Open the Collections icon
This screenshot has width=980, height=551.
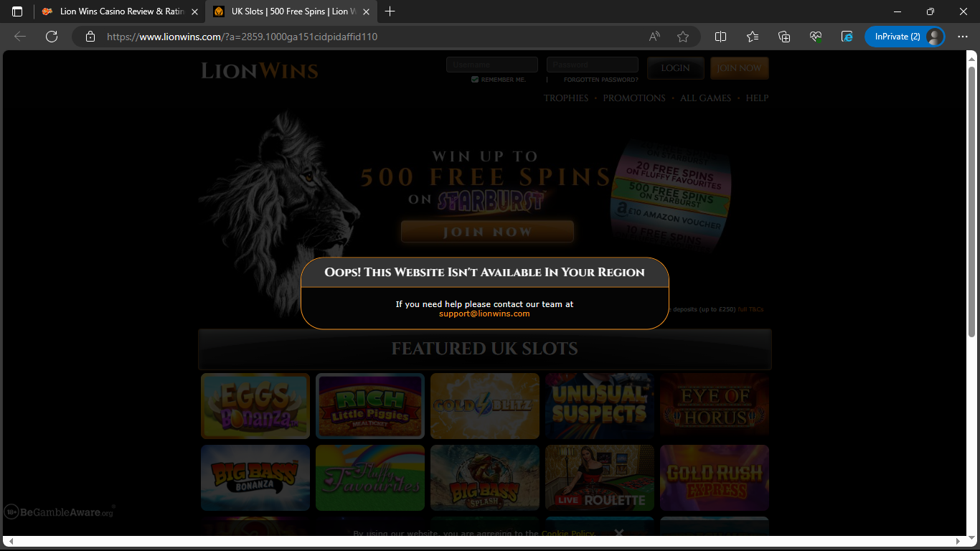pyautogui.click(x=784, y=37)
